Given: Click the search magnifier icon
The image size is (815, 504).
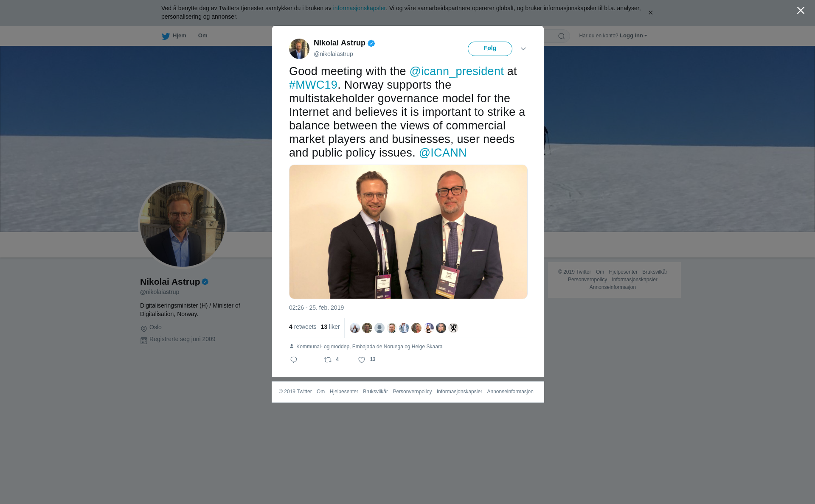Looking at the screenshot, I should pos(562,36).
